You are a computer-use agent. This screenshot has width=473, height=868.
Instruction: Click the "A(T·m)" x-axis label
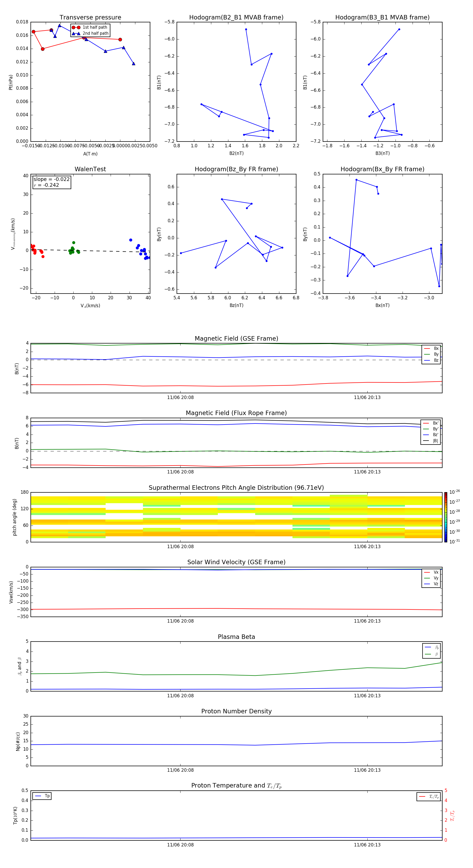point(90,154)
